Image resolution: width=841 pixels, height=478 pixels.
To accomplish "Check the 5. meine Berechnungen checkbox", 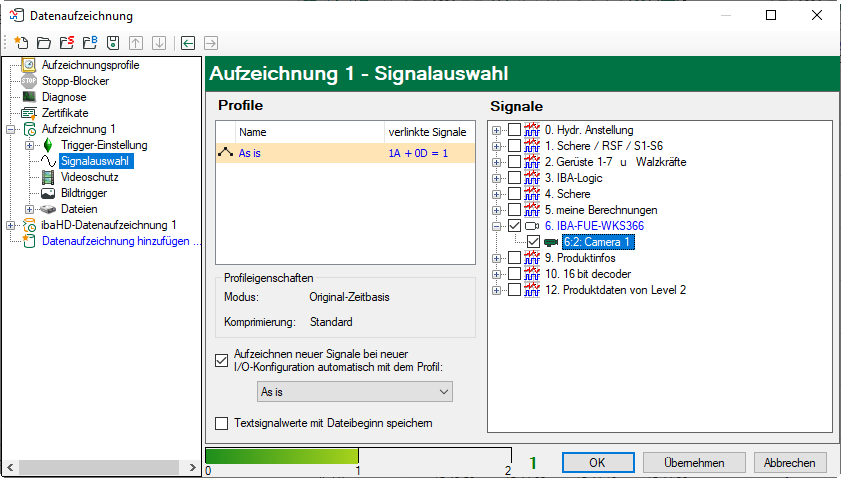I will 514,210.
